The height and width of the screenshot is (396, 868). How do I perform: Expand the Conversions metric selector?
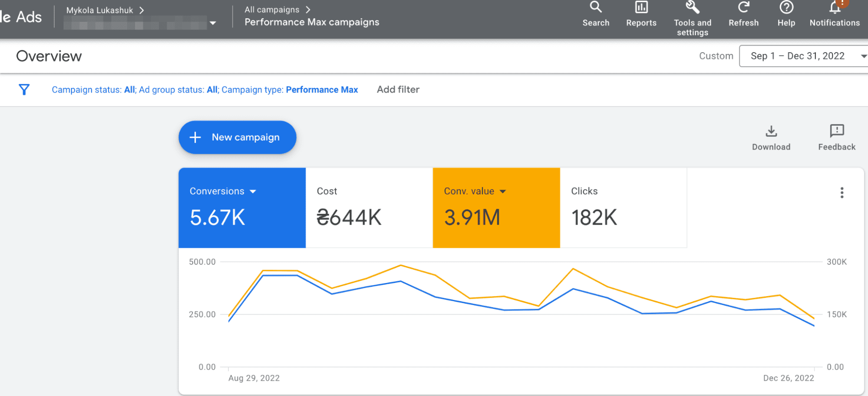254,191
